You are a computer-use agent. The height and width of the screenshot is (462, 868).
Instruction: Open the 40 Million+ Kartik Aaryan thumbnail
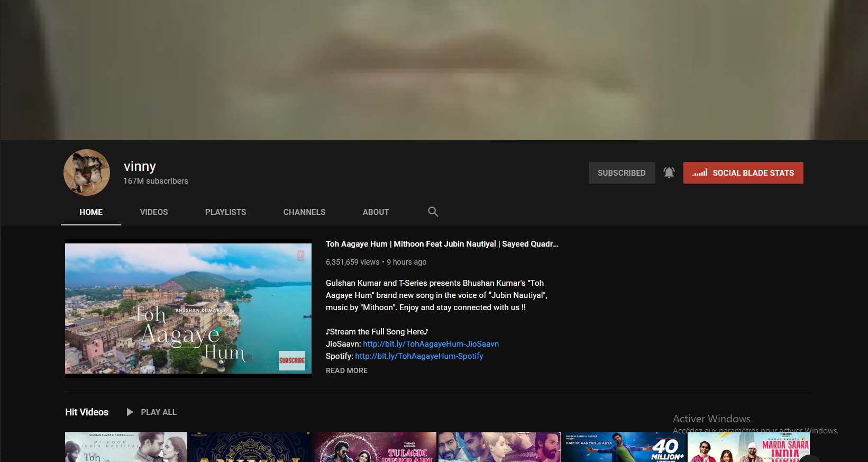624,447
